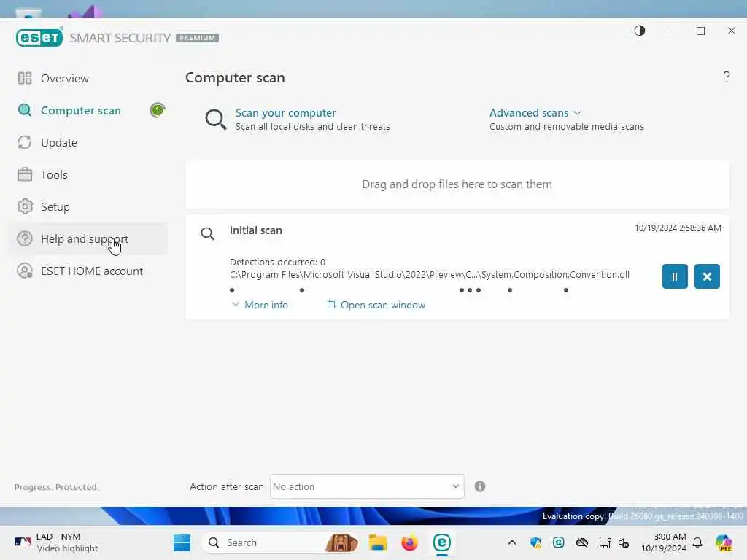Screen dimensions: 747x560
Task: Open the notification bell
Action: [x=697, y=542]
